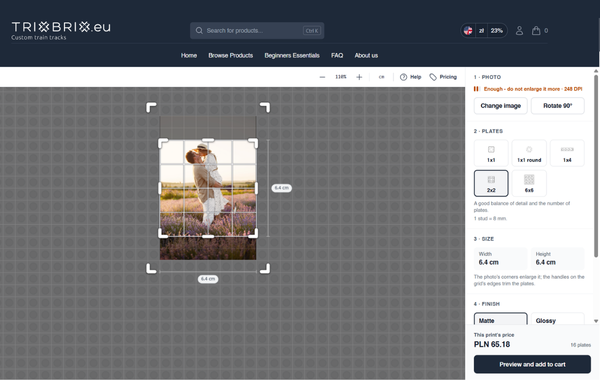Open the About us page

pyautogui.click(x=366, y=55)
